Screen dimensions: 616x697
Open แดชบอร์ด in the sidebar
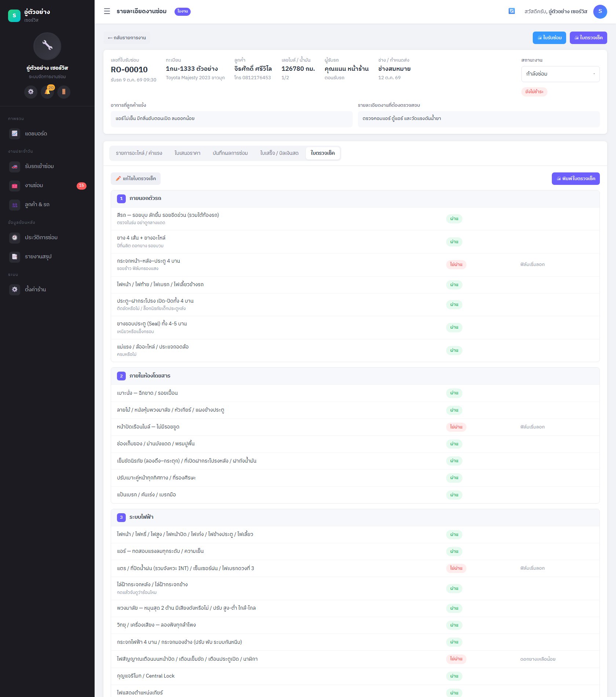coord(47,134)
